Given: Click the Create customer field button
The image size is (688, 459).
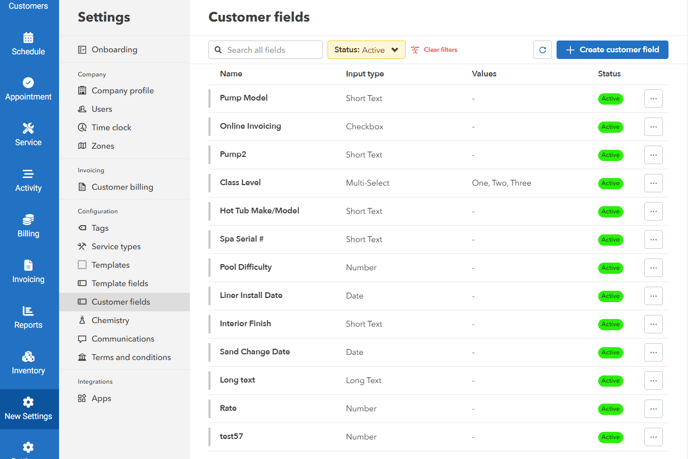Looking at the screenshot, I should [612, 50].
